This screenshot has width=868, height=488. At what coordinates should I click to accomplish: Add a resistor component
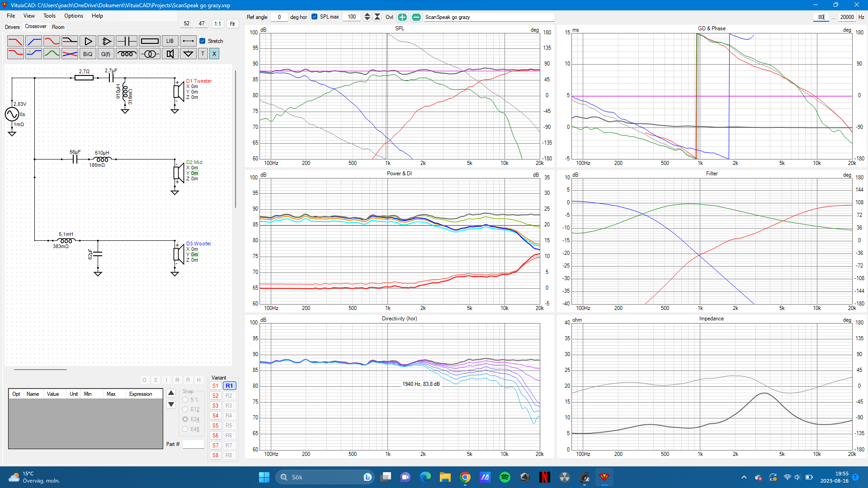[x=150, y=41]
